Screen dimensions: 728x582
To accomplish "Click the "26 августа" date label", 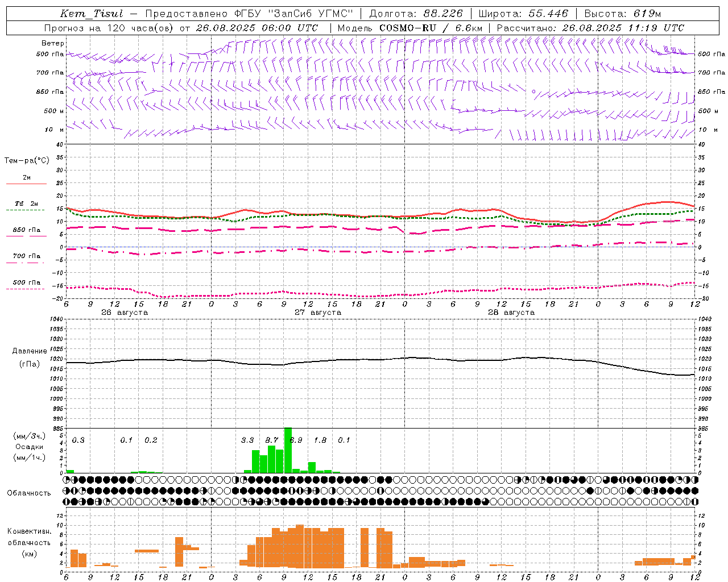I will pos(125,313).
